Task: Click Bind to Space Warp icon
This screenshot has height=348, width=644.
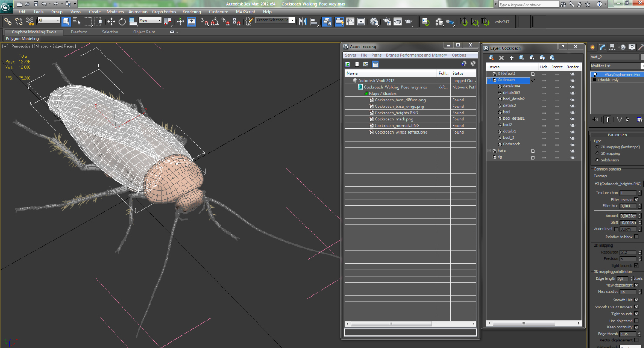Action: 30,21
